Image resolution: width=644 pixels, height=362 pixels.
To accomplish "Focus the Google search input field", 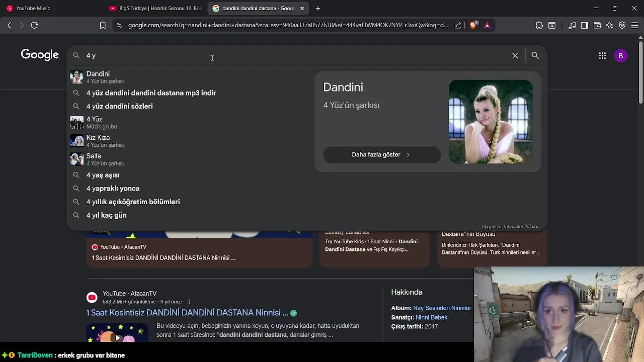I will [x=296, y=55].
